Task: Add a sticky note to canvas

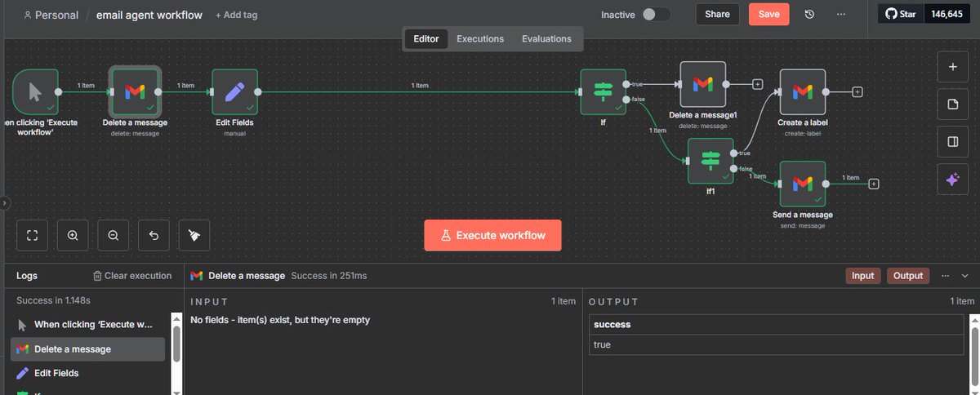Action: pyautogui.click(x=952, y=104)
